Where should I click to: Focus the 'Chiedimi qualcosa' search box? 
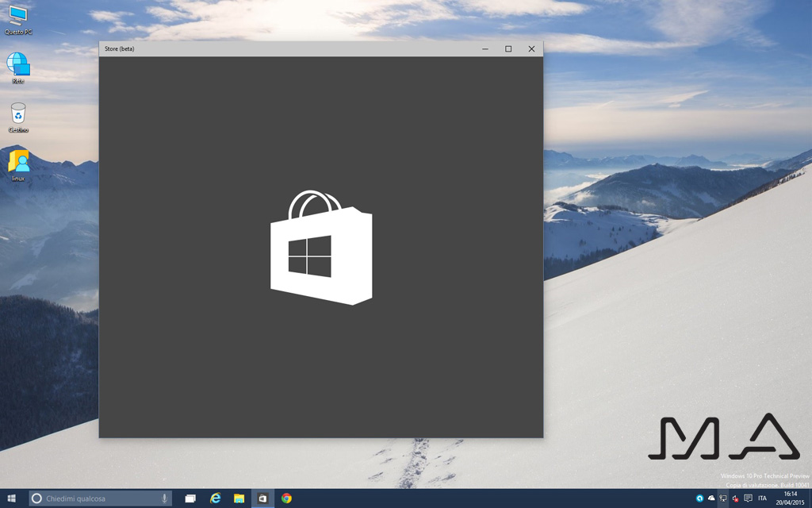pos(101,498)
